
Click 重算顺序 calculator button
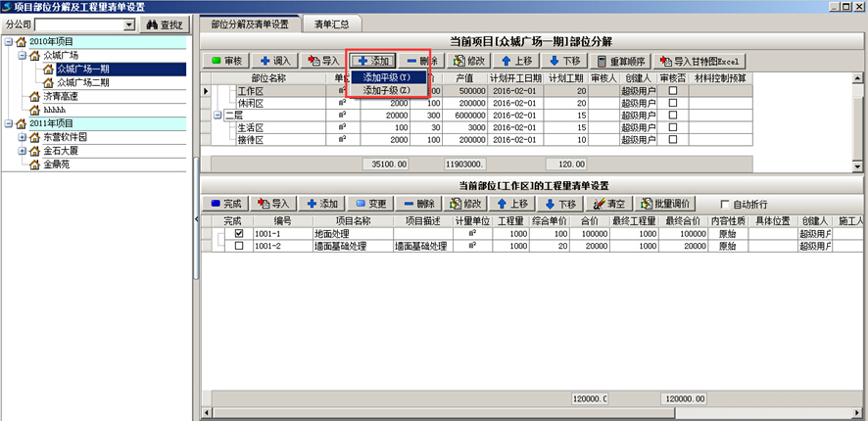[x=623, y=61]
